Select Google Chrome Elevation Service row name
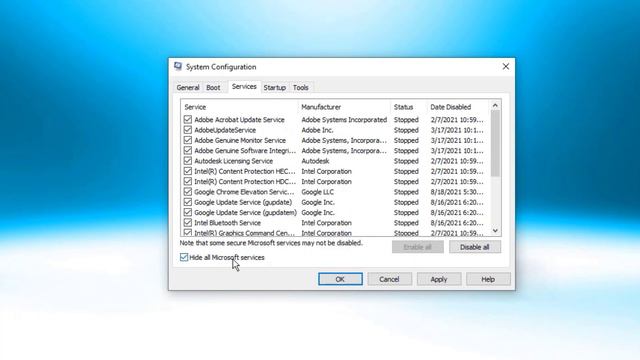 244,192
